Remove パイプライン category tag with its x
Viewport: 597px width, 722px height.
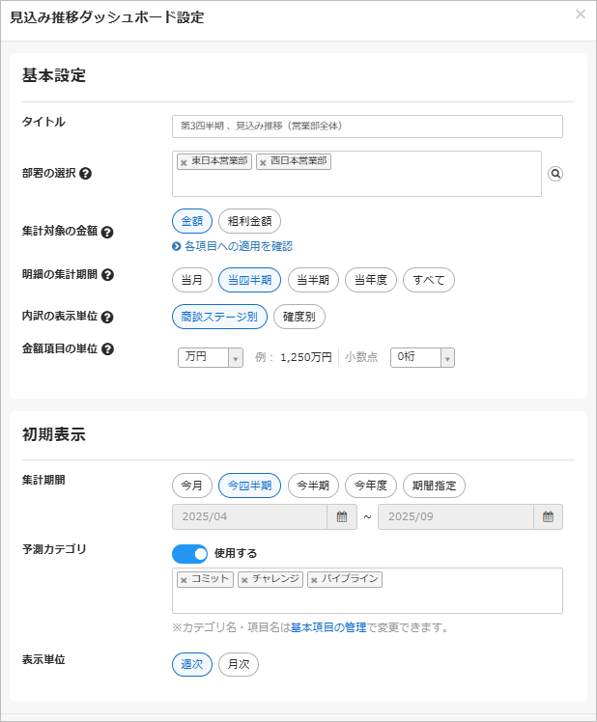click(x=314, y=580)
